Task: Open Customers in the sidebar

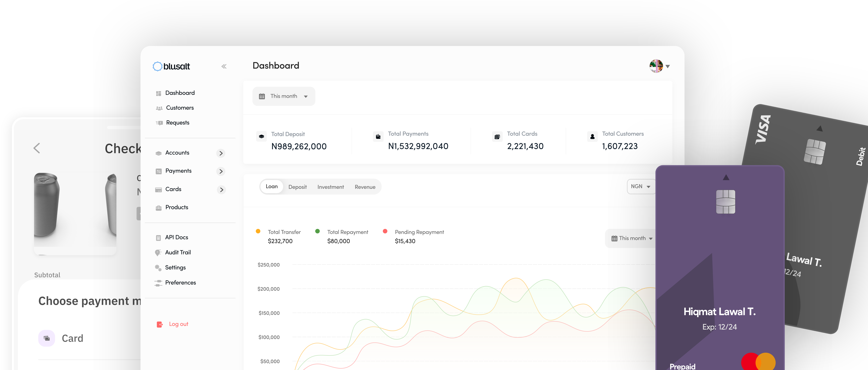Action: (x=180, y=108)
